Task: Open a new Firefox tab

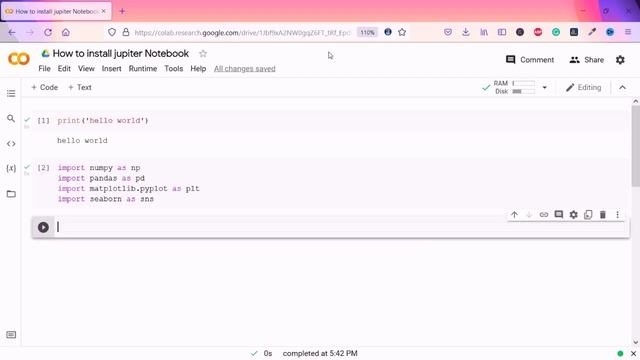Action: (122, 11)
